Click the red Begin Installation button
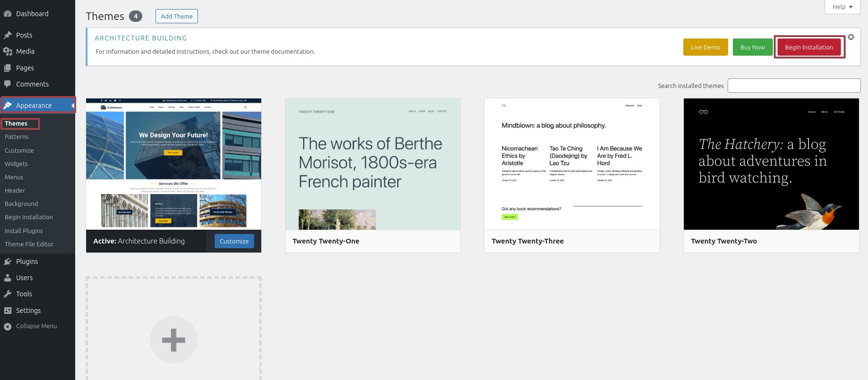Screen dimensions: 868x380 pos(809,47)
